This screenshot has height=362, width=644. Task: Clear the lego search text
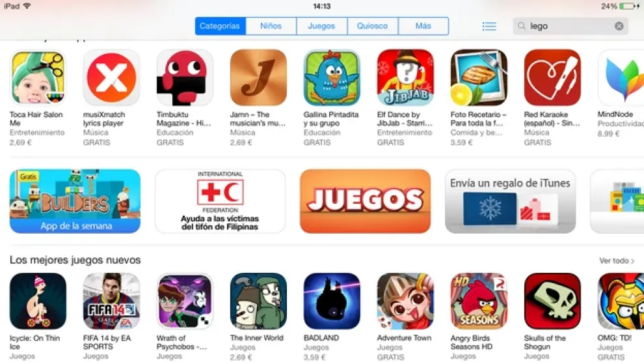619,26
